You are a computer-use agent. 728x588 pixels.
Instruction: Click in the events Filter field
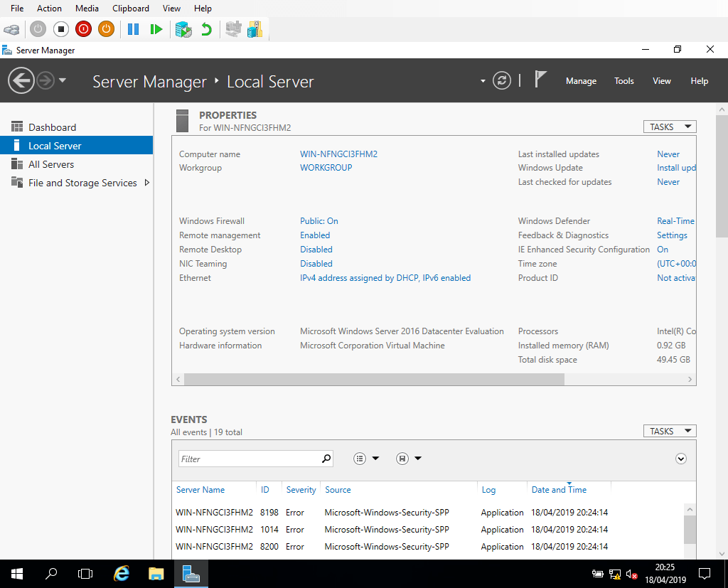click(249, 459)
